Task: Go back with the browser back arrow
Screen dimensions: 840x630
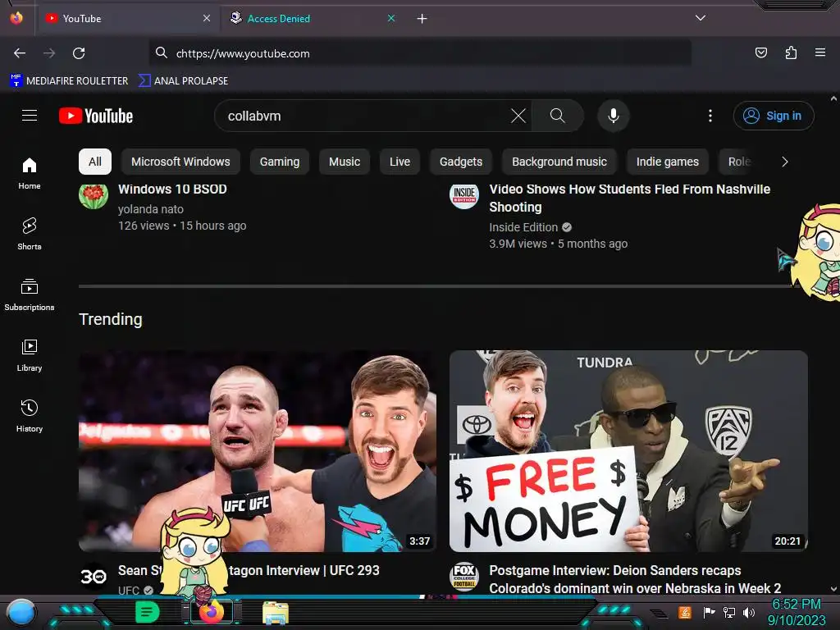Action: pos(20,53)
